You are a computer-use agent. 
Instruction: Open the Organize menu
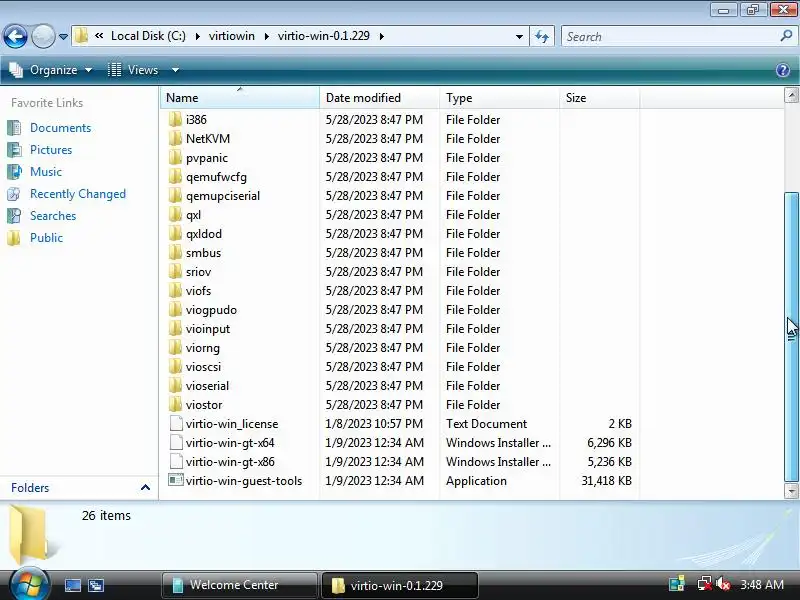(51, 70)
